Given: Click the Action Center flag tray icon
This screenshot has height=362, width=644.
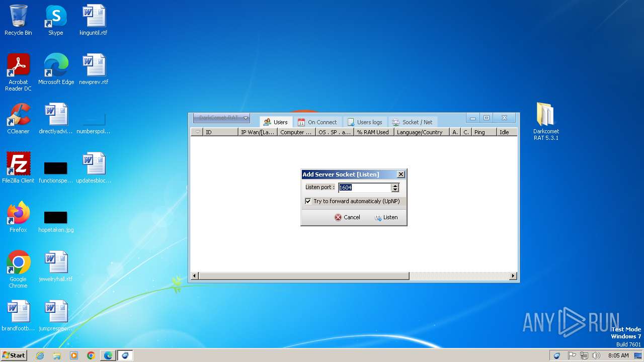Looking at the screenshot, I should [572, 355].
